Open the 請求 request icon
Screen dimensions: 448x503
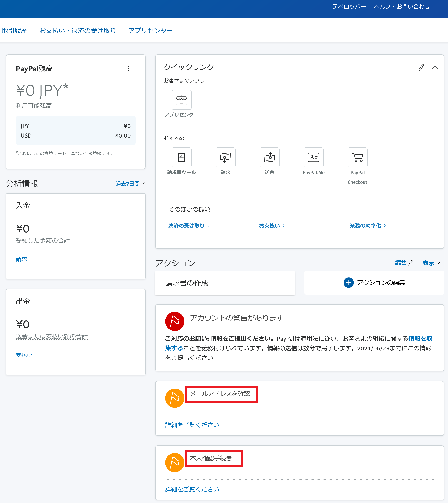tap(225, 157)
